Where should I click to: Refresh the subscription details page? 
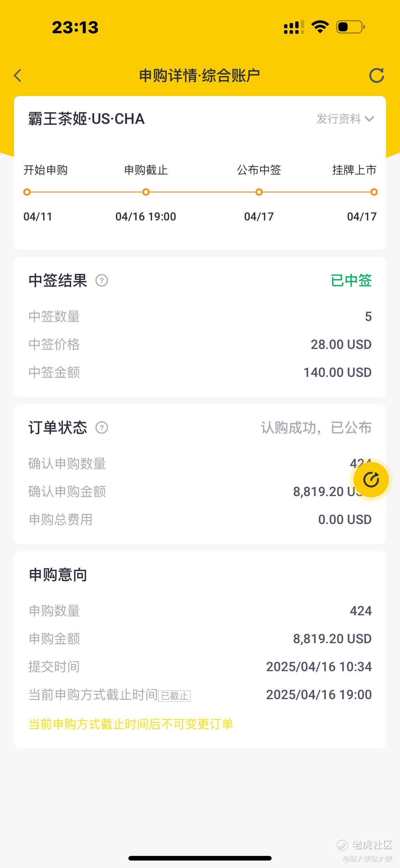point(376,75)
